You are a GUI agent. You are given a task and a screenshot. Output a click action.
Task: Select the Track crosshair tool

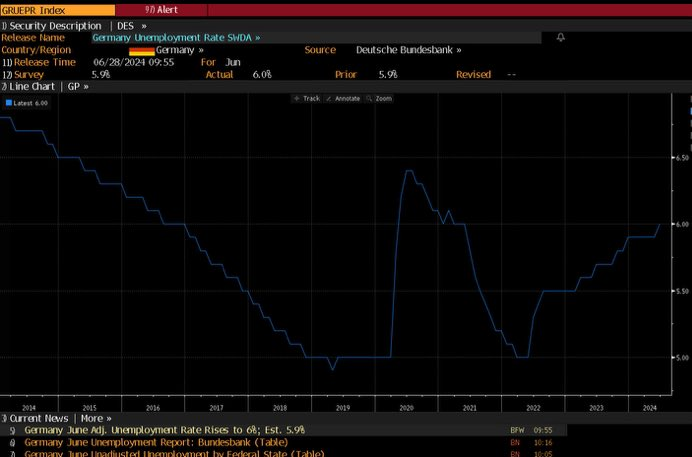pyautogui.click(x=307, y=98)
